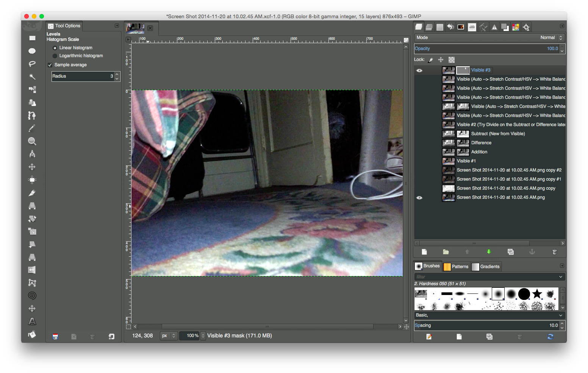Select the Shear tool

point(32,244)
